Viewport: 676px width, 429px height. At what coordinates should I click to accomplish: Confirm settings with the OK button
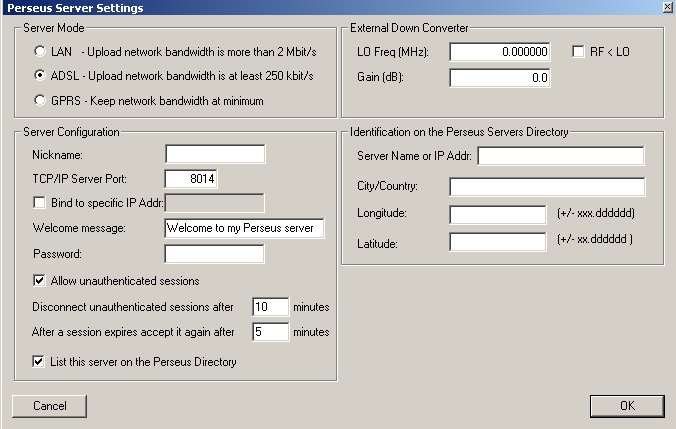[x=627, y=406]
